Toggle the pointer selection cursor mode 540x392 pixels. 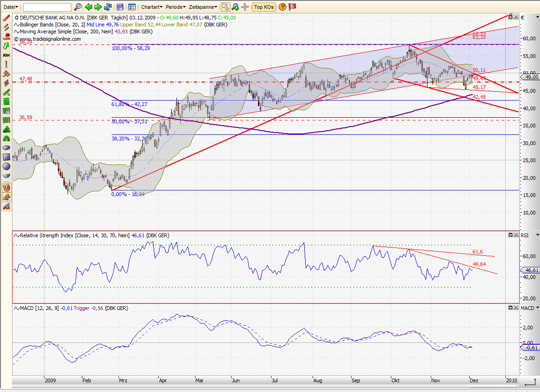click(226, 6)
